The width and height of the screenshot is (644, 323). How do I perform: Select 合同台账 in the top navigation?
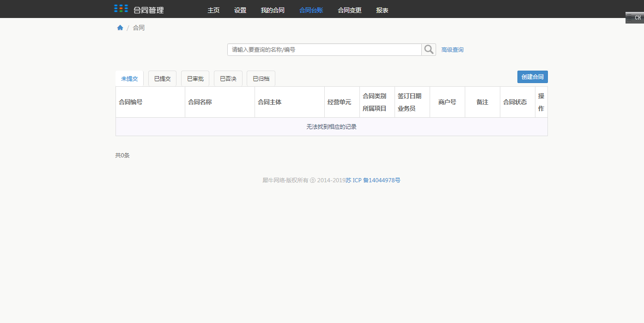[311, 10]
